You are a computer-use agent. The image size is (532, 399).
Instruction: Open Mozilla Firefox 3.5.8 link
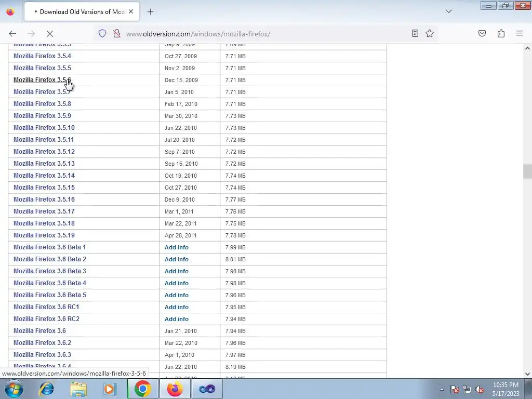tap(43, 104)
